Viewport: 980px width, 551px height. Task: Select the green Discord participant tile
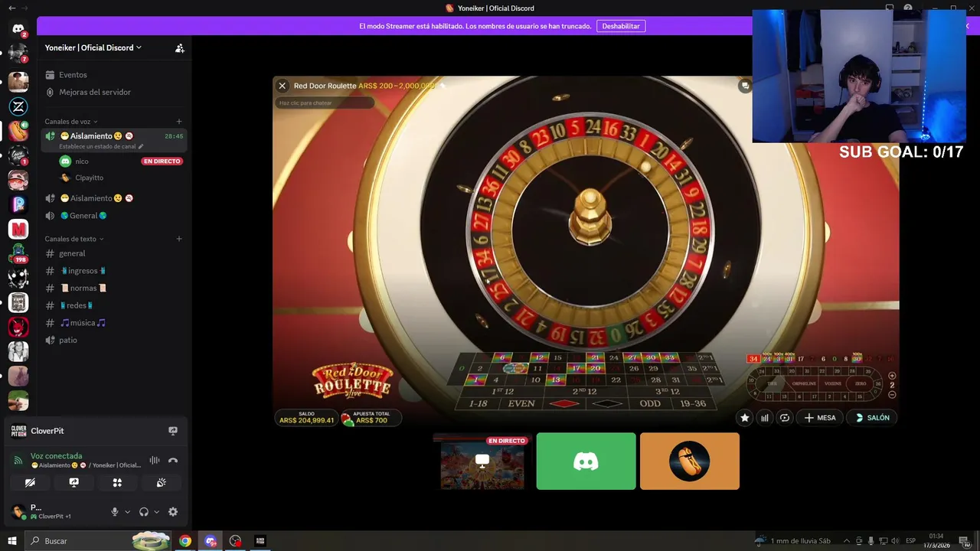(x=586, y=461)
